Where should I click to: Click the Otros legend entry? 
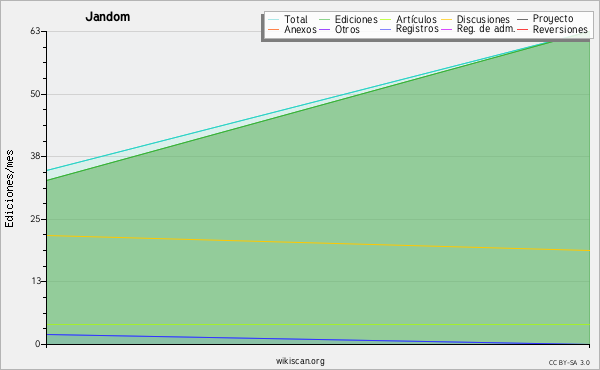click(339, 29)
